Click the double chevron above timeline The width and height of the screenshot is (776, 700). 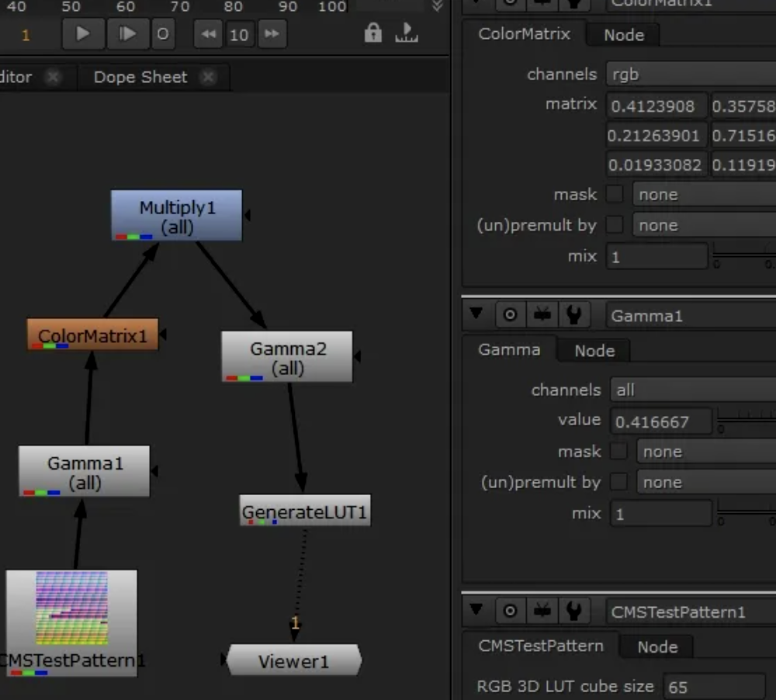(437, 6)
